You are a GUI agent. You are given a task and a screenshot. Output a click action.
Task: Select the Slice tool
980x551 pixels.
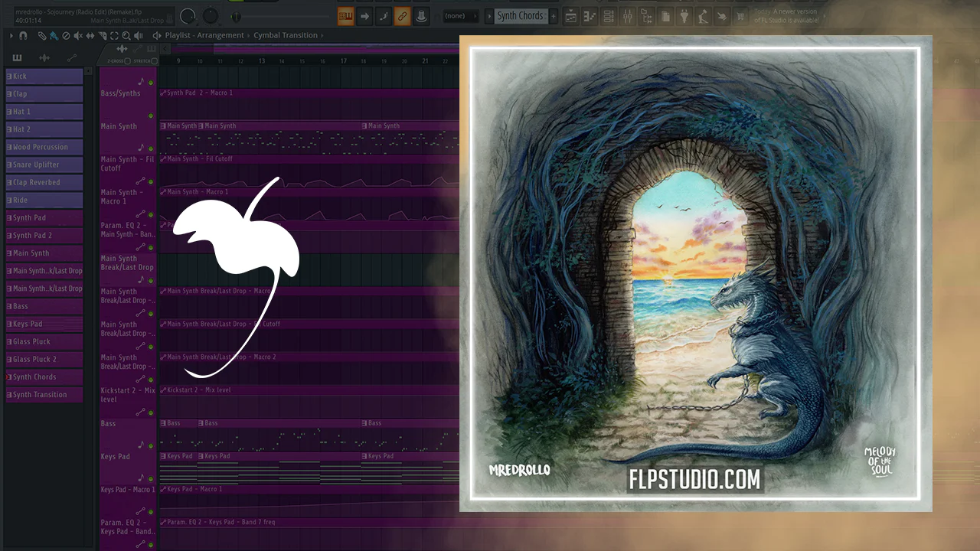[x=103, y=35]
